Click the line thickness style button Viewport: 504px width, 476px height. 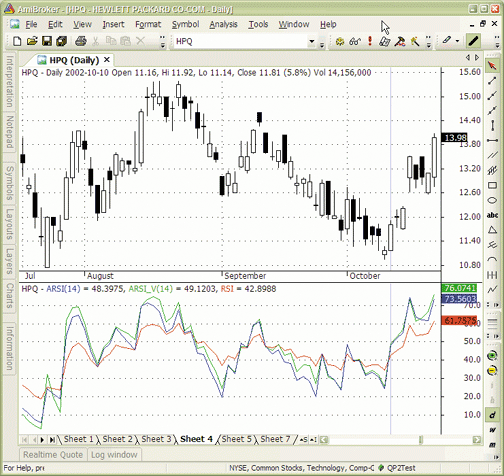tap(474, 41)
